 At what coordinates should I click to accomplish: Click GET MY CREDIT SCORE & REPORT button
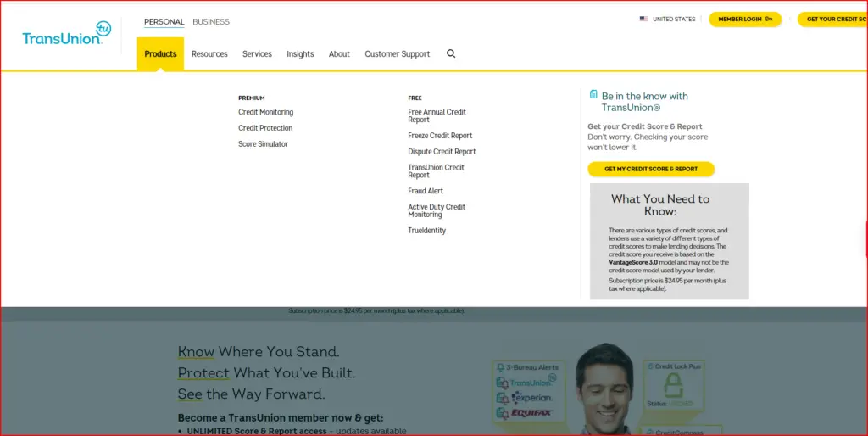[x=651, y=169]
